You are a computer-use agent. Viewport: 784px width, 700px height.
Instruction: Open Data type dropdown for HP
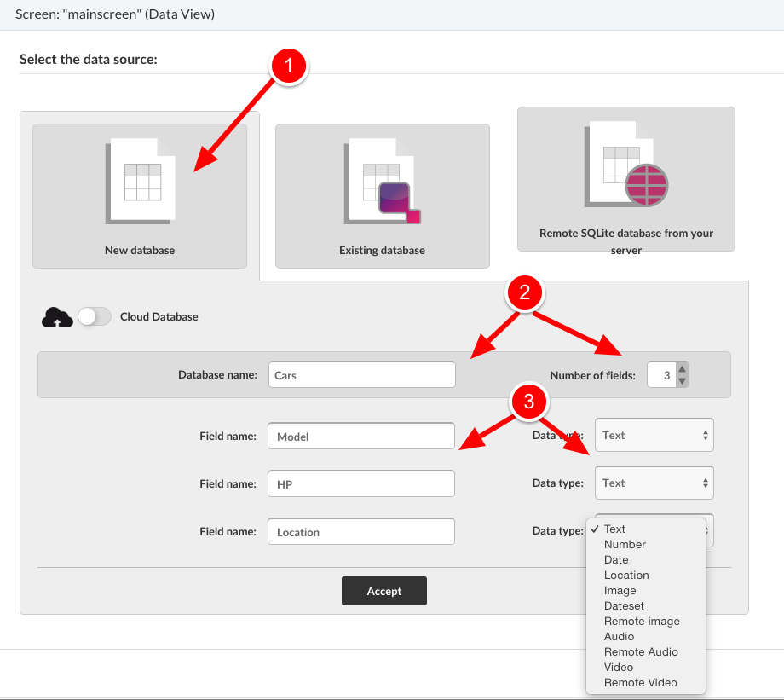click(654, 483)
